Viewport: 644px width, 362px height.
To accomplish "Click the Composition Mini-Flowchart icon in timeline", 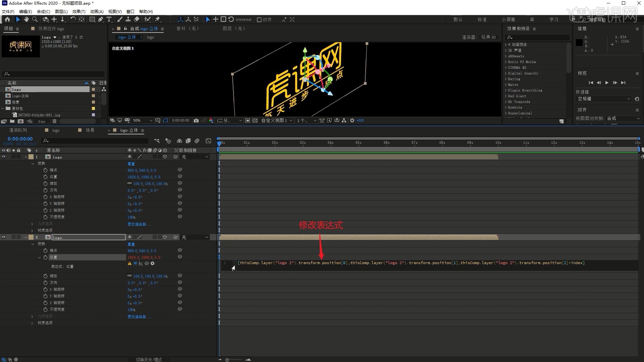I will (157, 141).
